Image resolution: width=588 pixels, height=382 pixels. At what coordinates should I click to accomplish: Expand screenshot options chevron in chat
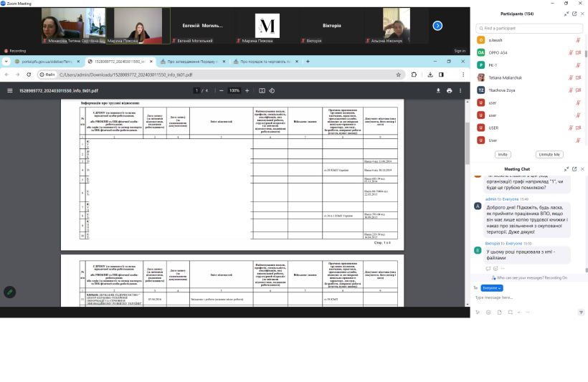click(518, 312)
